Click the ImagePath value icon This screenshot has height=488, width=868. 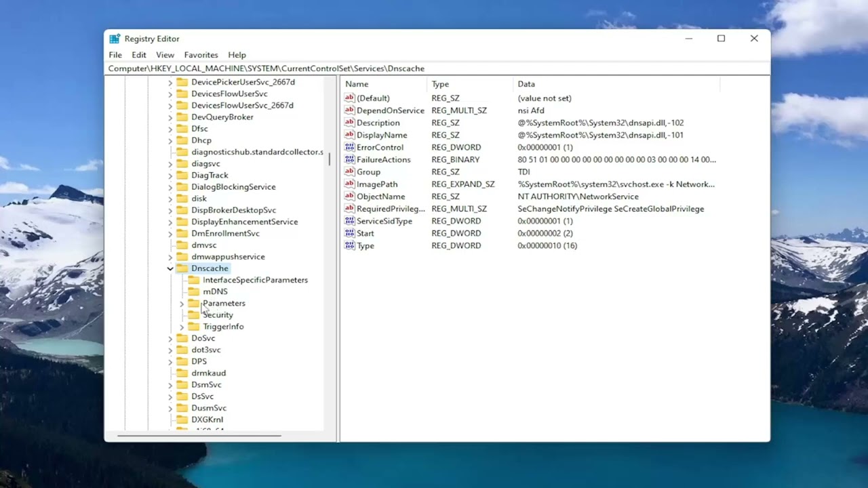point(349,184)
